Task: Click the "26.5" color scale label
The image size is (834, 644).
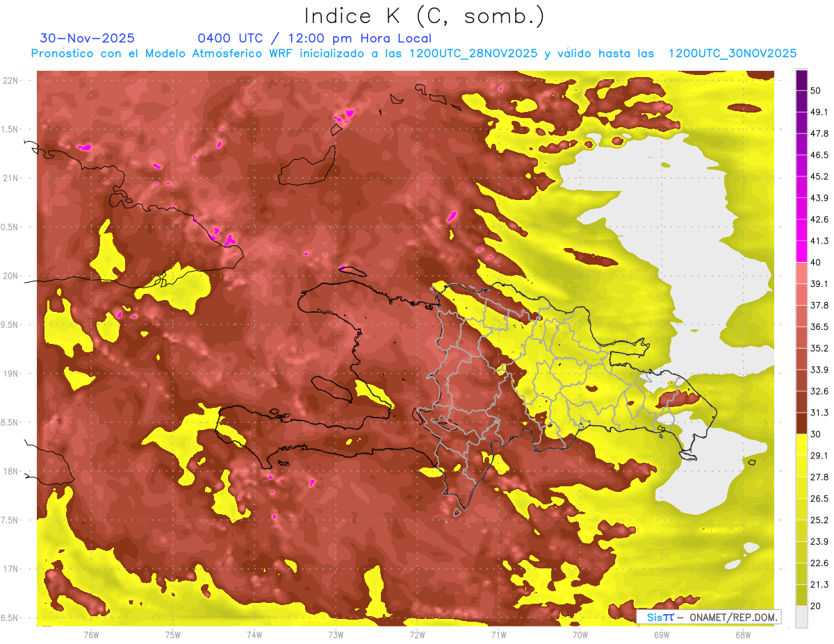Action: click(x=819, y=499)
